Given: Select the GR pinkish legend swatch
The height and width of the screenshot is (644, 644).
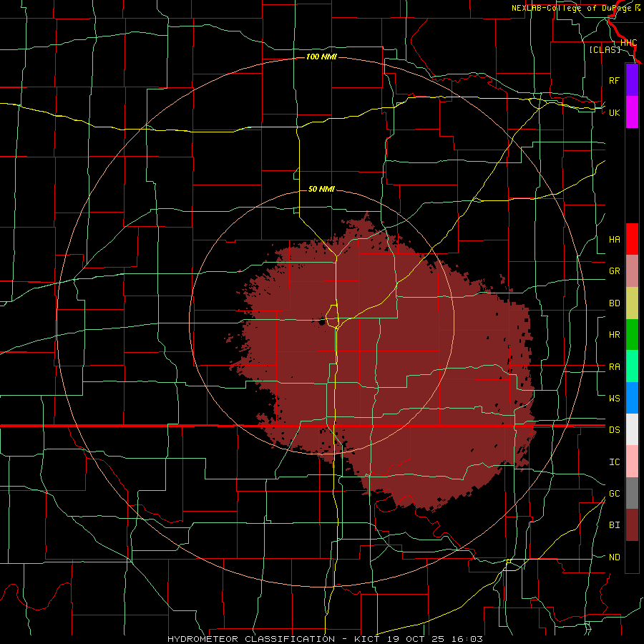Looking at the screenshot, I should click(x=632, y=270).
